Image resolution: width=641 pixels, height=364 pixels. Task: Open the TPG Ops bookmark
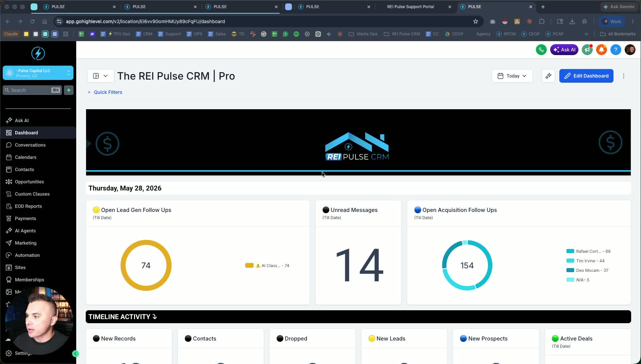pyautogui.click(x=115, y=34)
